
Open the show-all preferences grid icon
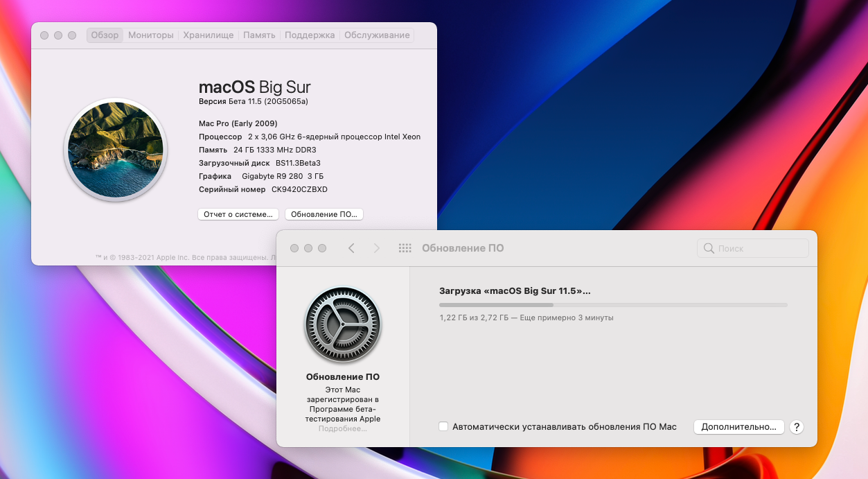[x=405, y=248]
